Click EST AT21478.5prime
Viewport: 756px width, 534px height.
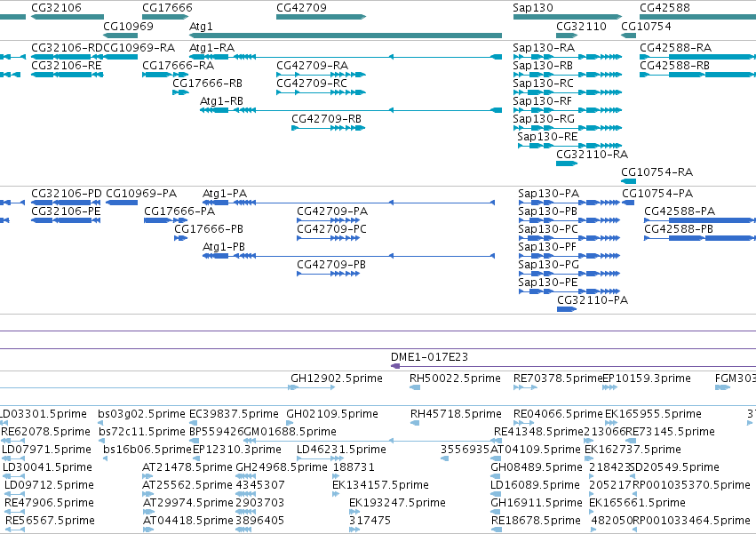point(147,476)
